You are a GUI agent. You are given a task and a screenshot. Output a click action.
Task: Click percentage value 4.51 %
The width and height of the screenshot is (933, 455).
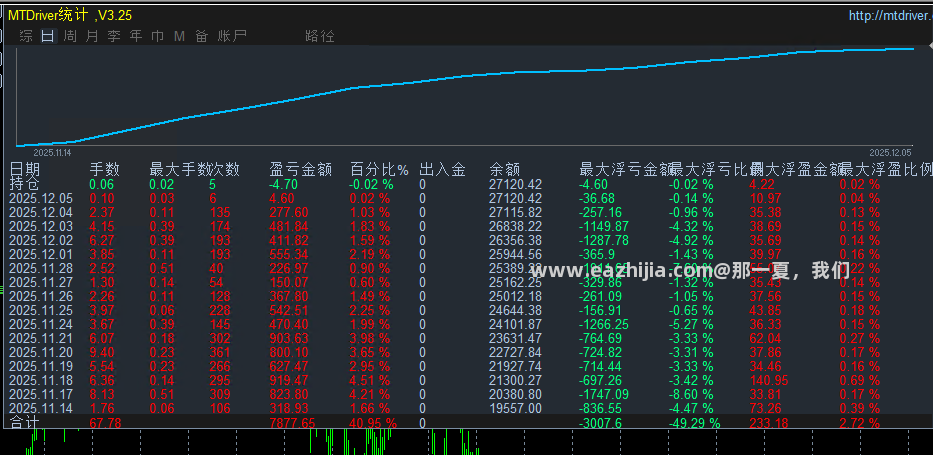(370, 380)
